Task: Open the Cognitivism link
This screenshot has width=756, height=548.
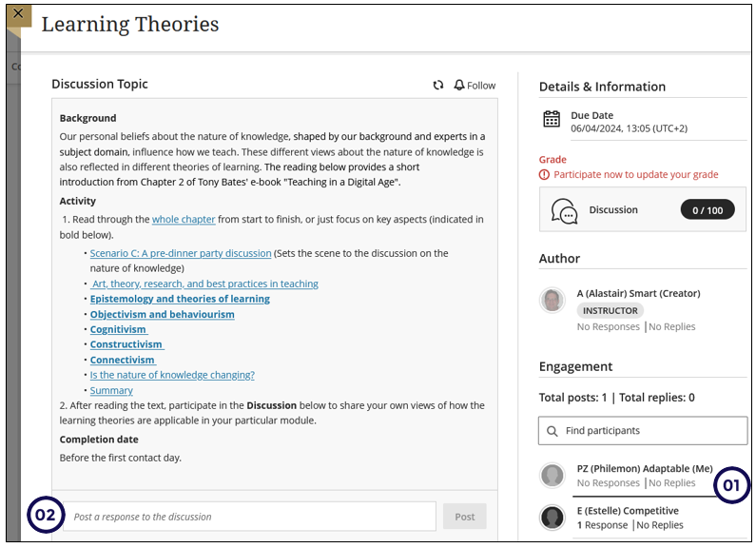Action: [119, 329]
